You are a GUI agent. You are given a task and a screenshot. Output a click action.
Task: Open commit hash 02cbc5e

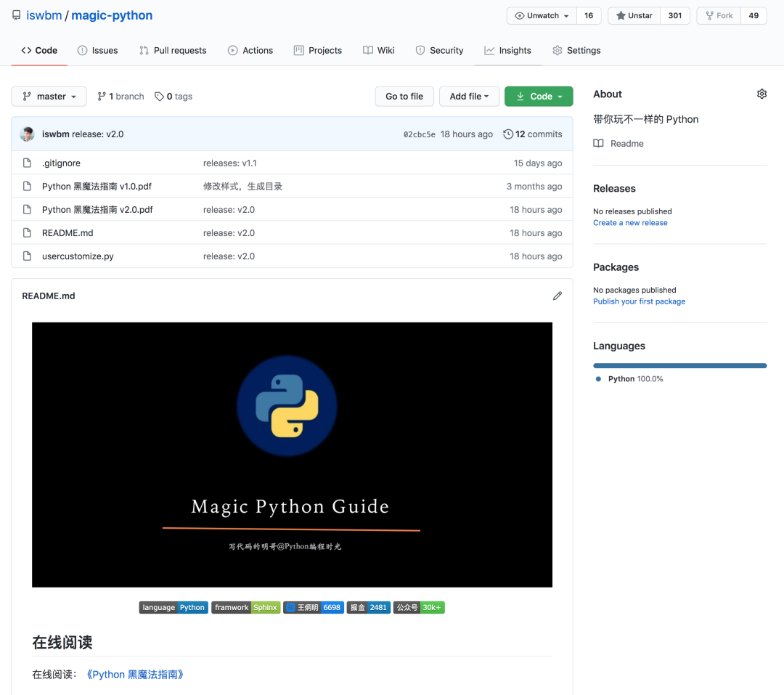pos(419,134)
